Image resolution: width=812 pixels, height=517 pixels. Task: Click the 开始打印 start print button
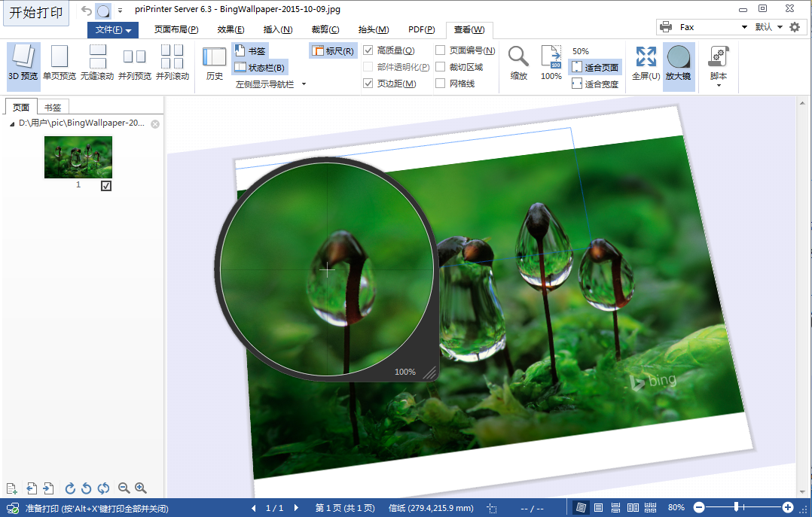[37, 13]
